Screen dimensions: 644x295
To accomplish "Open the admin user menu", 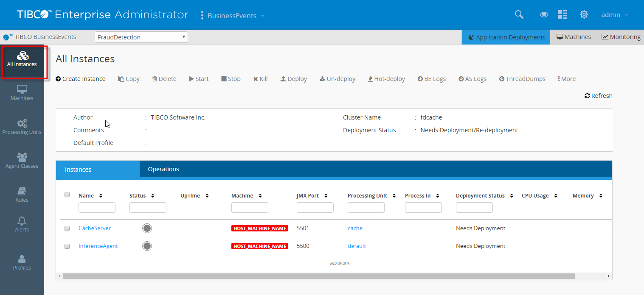I will [x=614, y=15].
